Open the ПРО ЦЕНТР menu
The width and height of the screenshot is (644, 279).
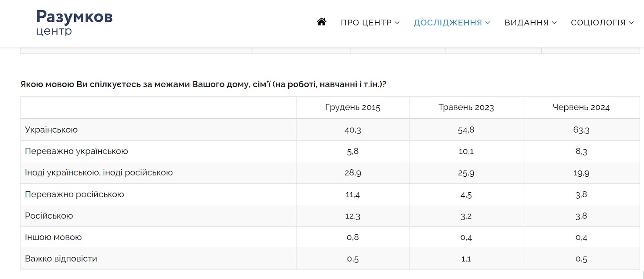[x=370, y=23]
